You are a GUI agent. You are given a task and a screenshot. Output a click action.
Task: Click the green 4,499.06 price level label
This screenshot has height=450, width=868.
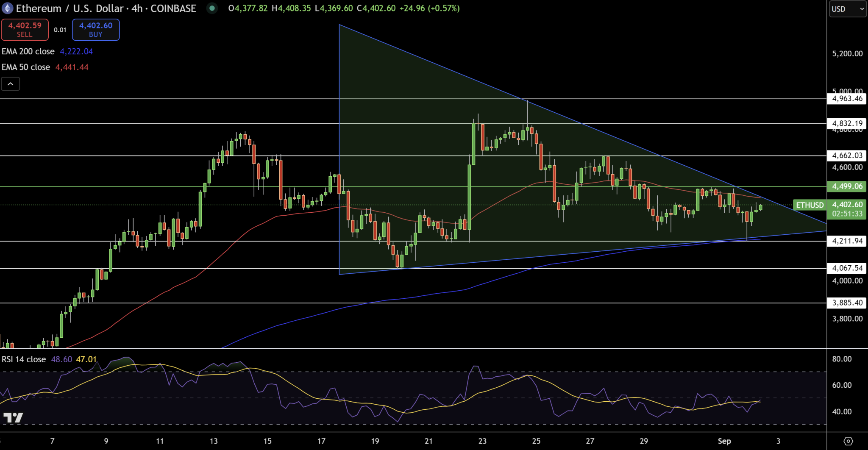click(846, 186)
